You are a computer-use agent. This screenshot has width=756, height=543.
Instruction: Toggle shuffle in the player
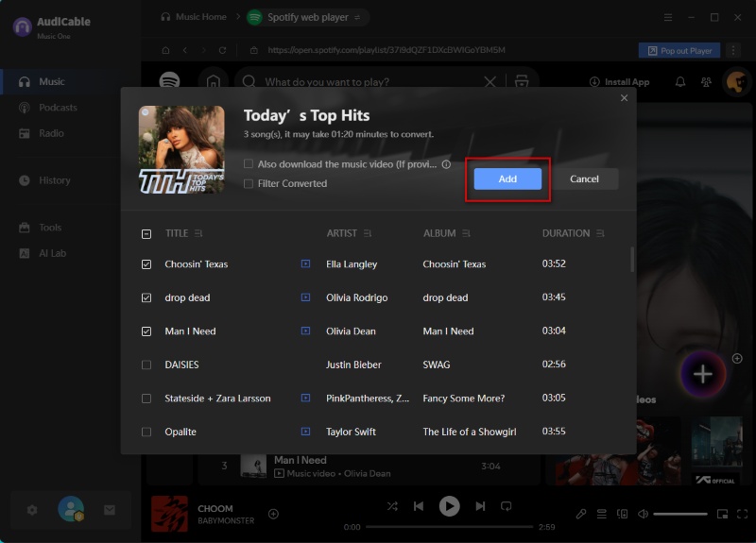point(392,506)
